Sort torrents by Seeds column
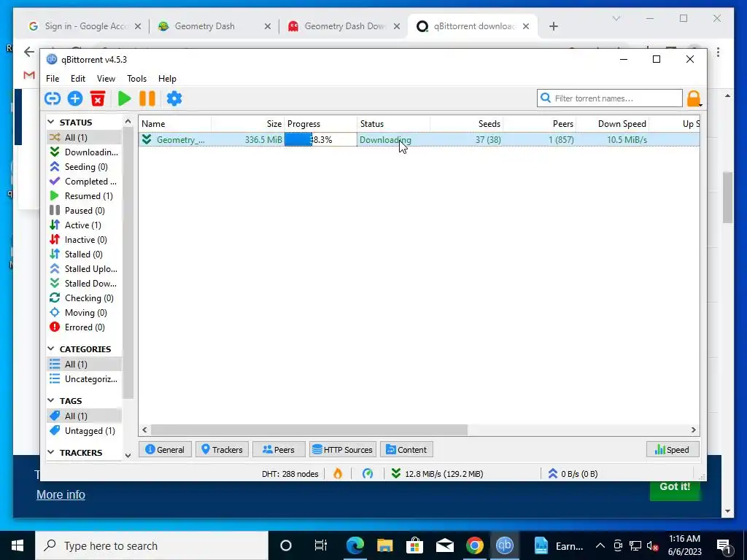The width and height of the screenshot is (747, 560). 466,124
